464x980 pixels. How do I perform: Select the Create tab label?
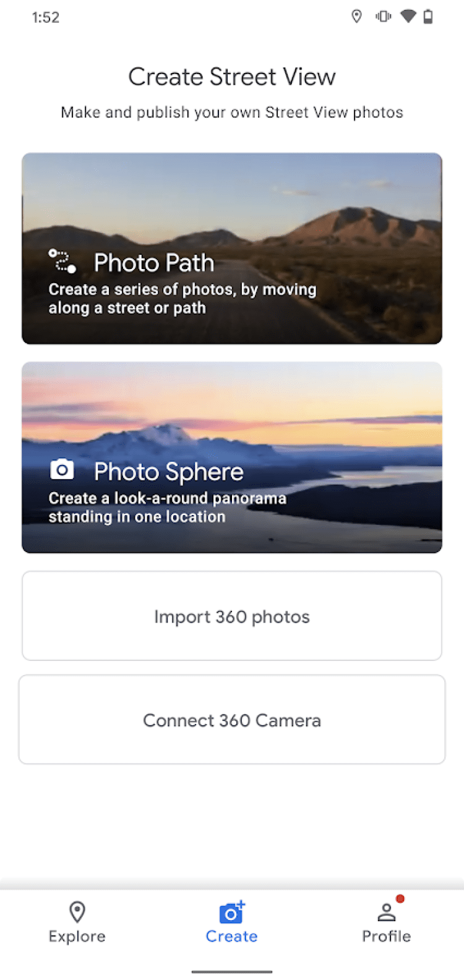click(231, 936)
